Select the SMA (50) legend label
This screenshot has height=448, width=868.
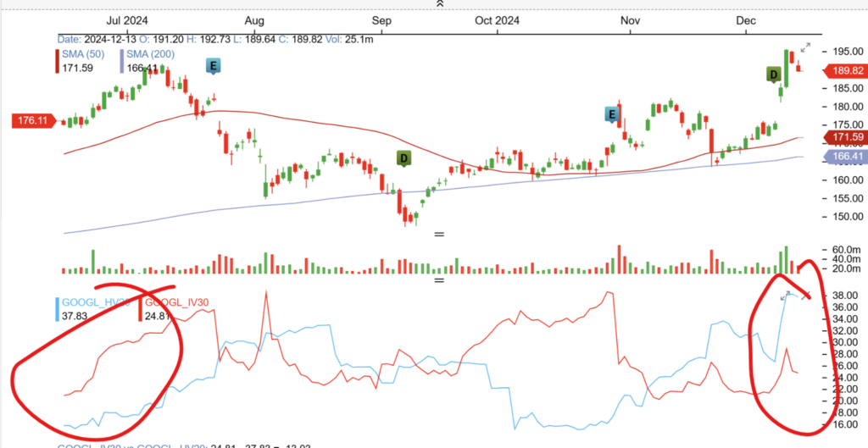coord(83,54)
